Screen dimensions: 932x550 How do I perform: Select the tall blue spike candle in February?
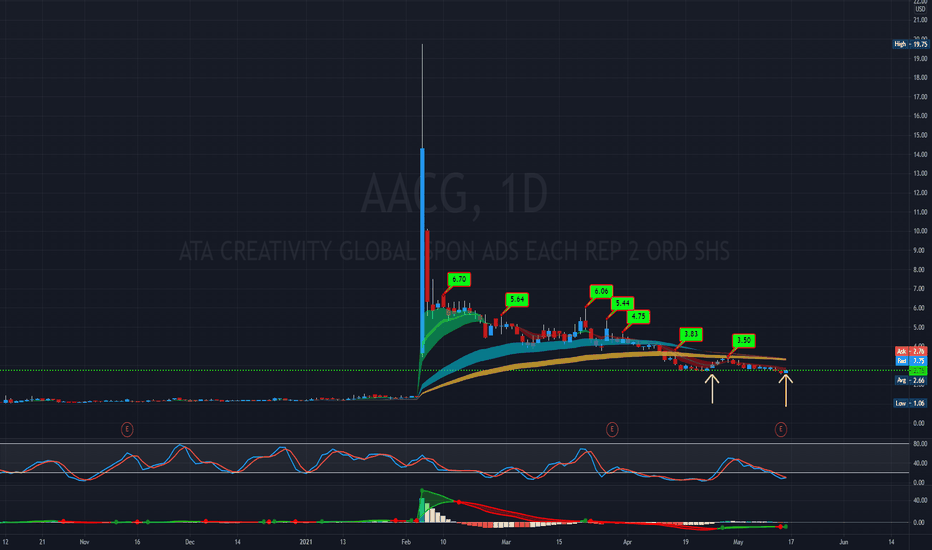pos(423,250)
